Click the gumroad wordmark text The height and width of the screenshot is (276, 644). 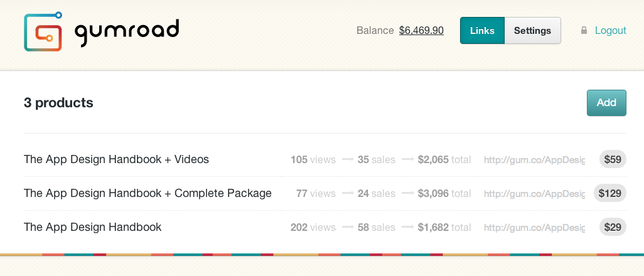[127, 31]
